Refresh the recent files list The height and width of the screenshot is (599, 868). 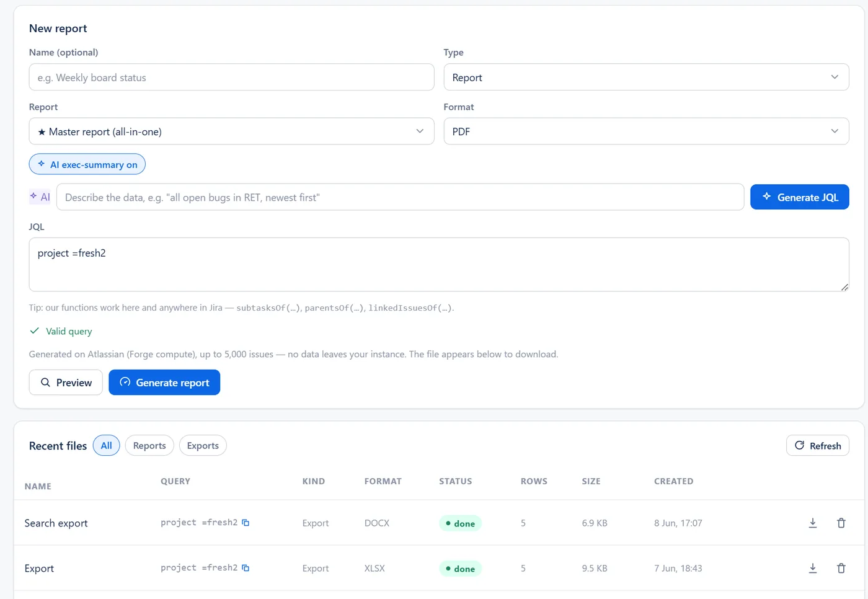click(x=818, y=445)
